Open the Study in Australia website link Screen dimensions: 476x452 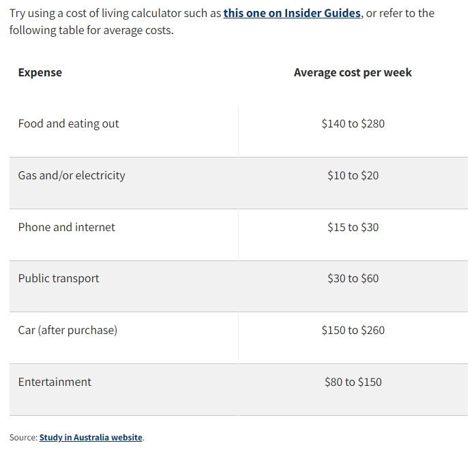(x=91, y=438)
